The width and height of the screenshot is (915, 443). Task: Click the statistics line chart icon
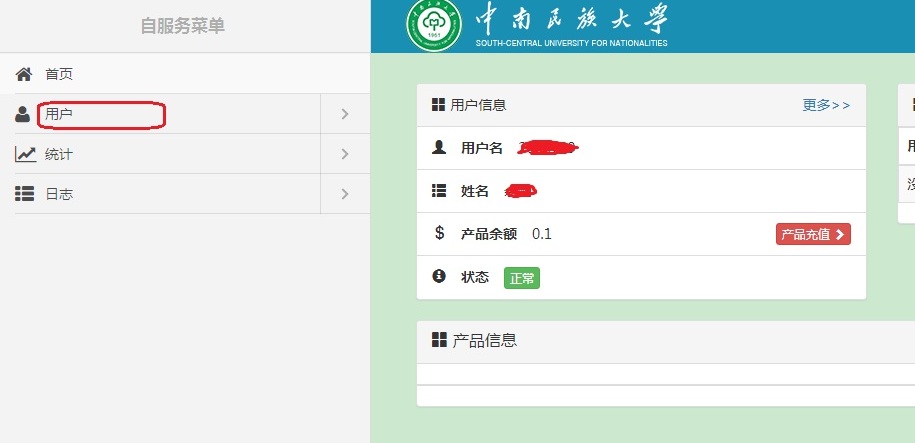25,154
